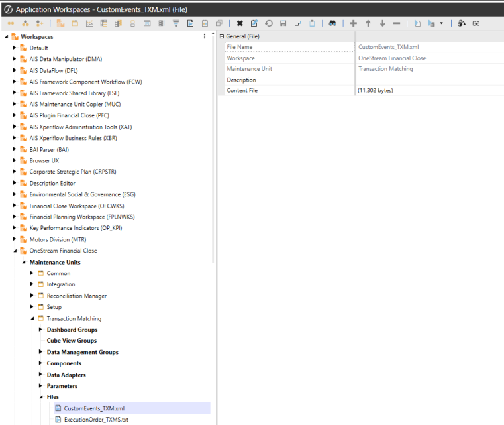Click the copy overlapping squares icon
This screenshot has width=504, height=425.
[x=297, y=23]
